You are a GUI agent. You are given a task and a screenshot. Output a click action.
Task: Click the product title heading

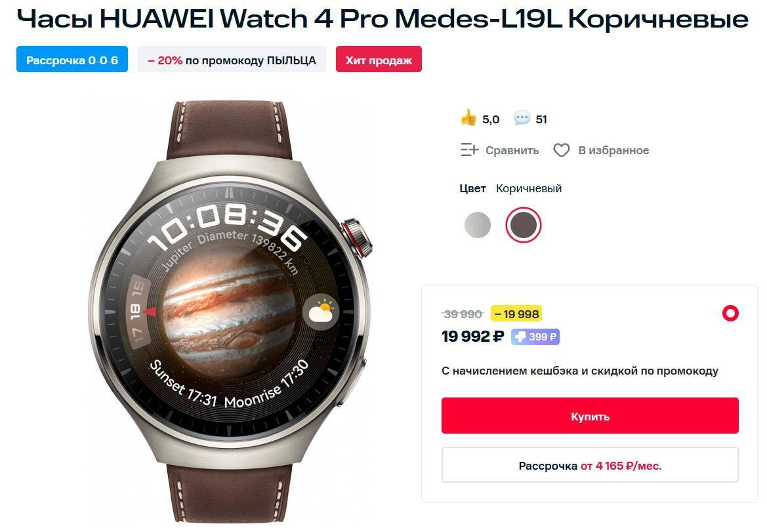382,19
